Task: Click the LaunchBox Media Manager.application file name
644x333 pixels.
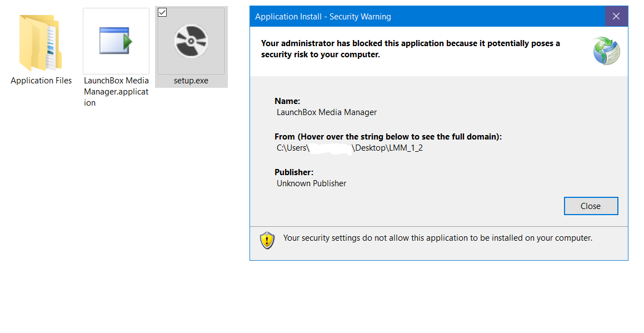Action: tap(116, 92)
